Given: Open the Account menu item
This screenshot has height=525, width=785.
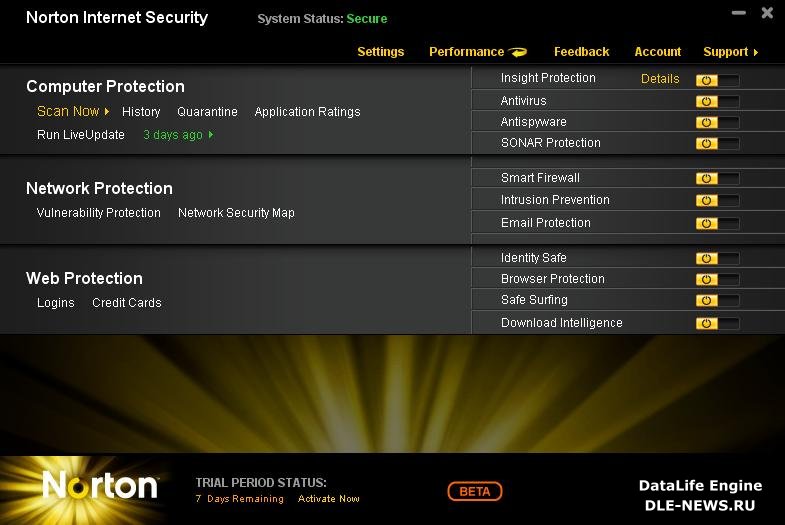Looking at the screenshot, I should point(657,52).
